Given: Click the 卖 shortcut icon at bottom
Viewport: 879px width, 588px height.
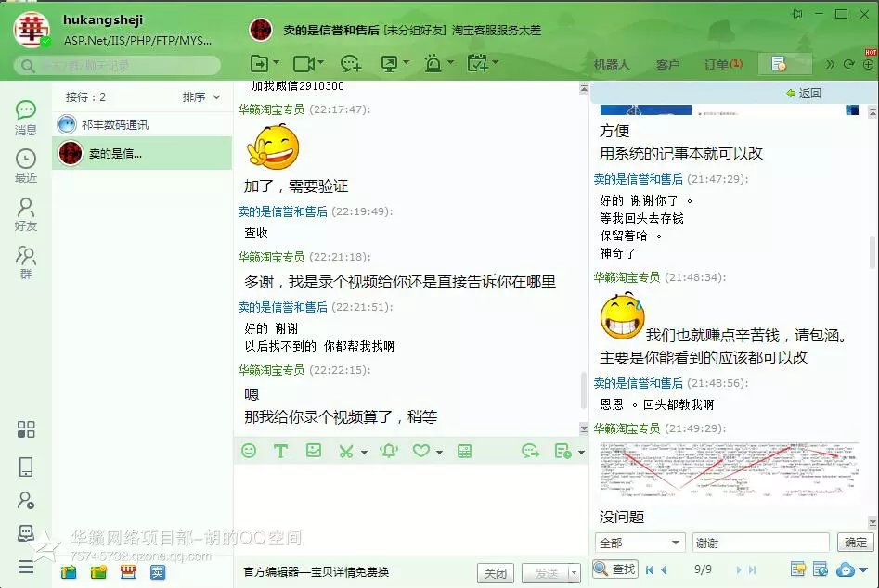Looking at the screenshot, I should coord(158,571).
